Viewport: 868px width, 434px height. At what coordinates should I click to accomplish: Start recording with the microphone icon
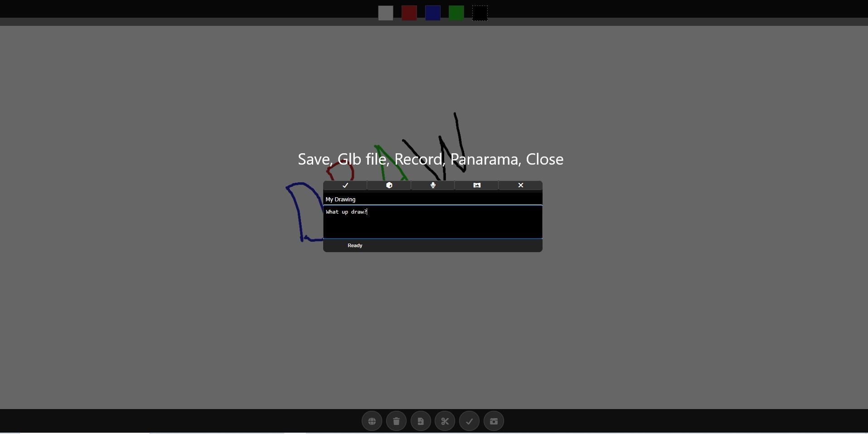(x=433, y=185)
